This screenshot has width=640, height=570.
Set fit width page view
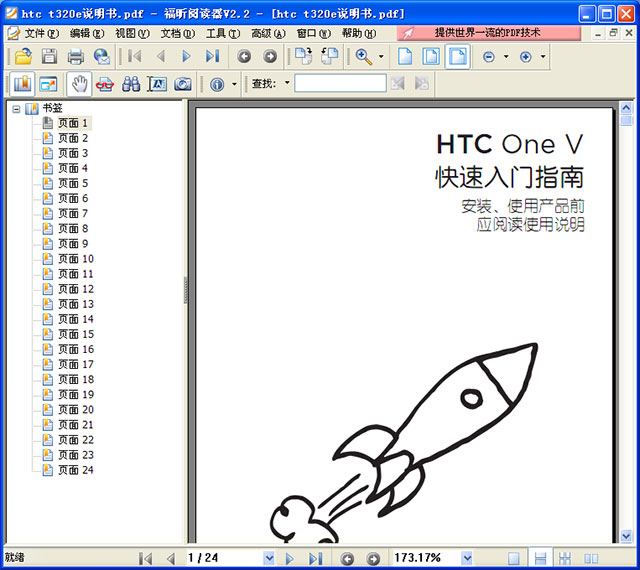click(457, 56)
